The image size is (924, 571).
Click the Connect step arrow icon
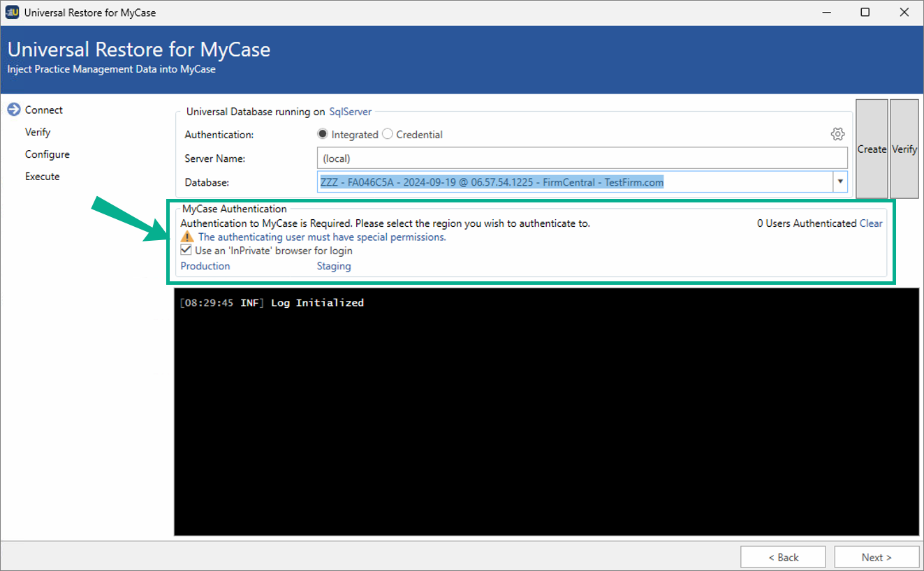tap(13, 110)
